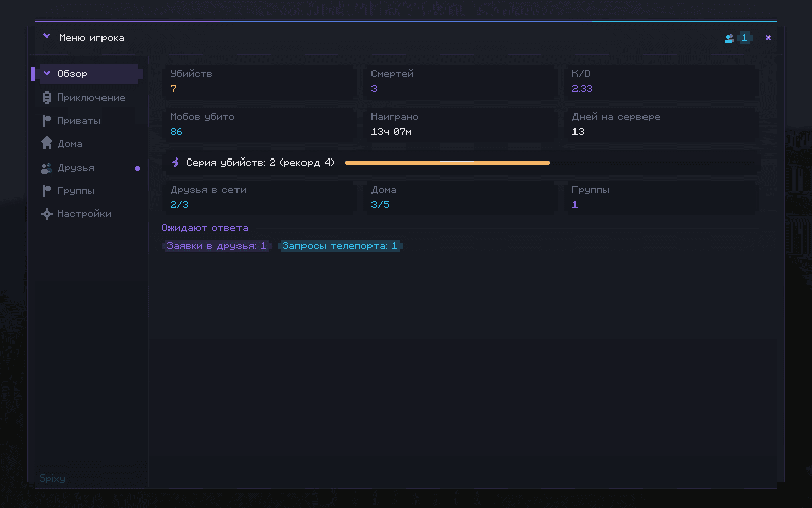This screenshot has height=508, width=812.
Task: Click the Друзья notification dot
Action: [138, 168]
